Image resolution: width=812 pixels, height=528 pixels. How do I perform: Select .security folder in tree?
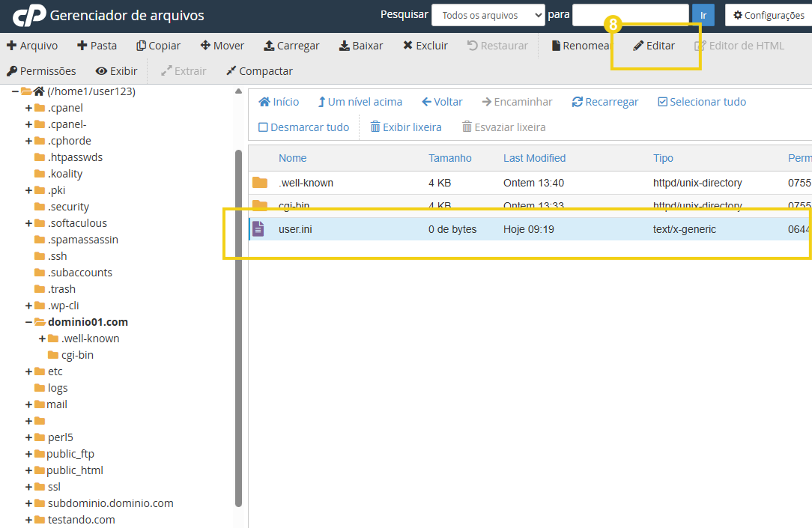click(x=68, y=207)
